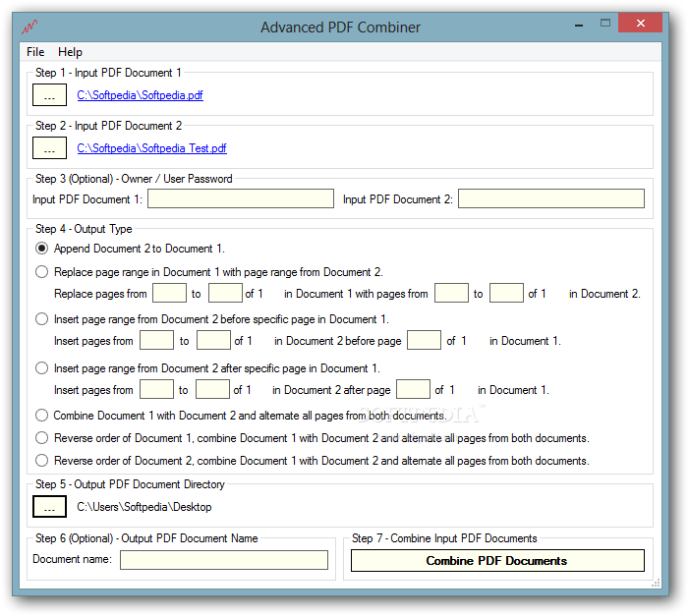
Task: Click the 'with pages from' start field
Action: click(452, 293)
